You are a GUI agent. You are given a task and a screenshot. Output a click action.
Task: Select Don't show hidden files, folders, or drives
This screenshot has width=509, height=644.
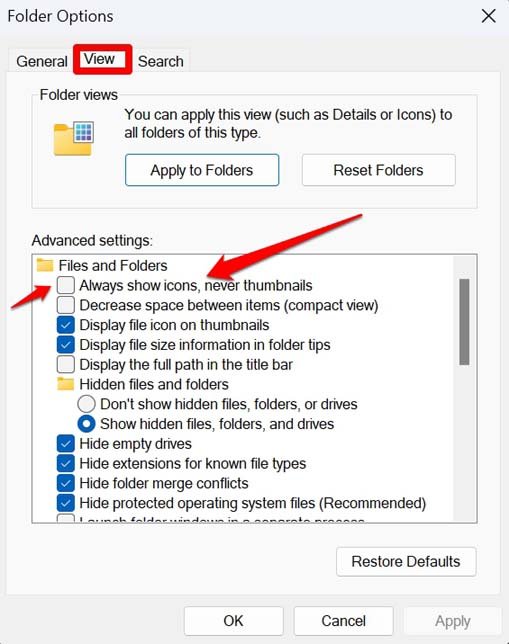coord(86,404)
